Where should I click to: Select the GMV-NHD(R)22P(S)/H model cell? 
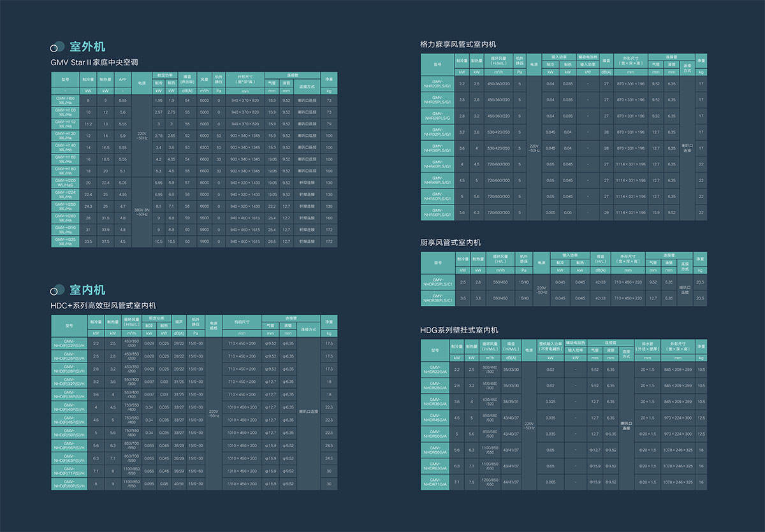69,343
